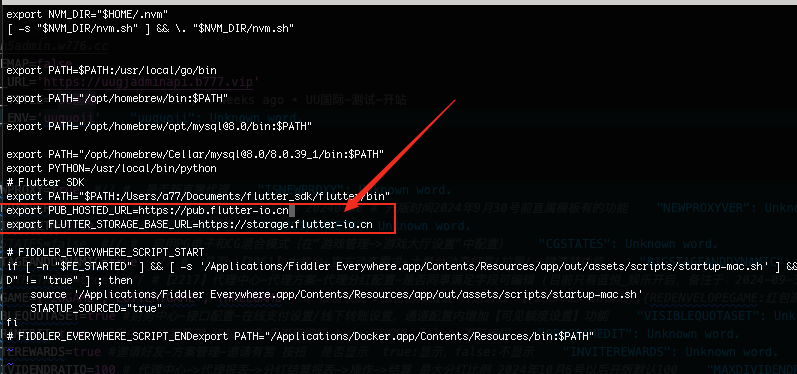This screenshot has height=374, width=797.
Task: Click the 'export PUB_HOSTED_URL' line
Action: coord(147,210)
